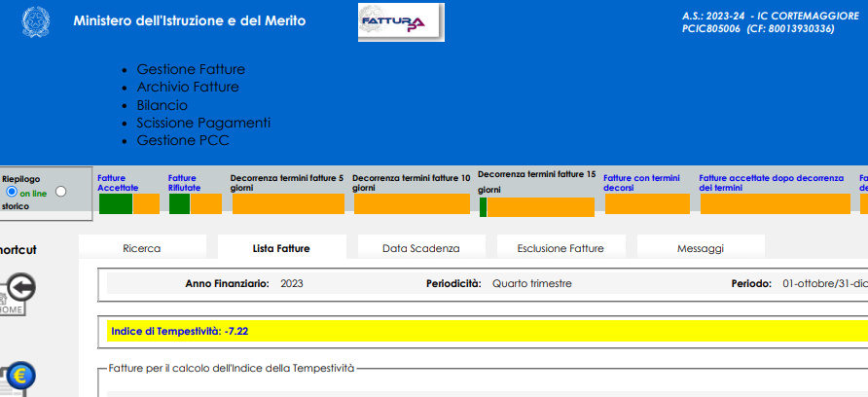The height and width of the screenshot is (397, 868).
Task: Open the Gestione PCC menu
Action: click(183, 140)
